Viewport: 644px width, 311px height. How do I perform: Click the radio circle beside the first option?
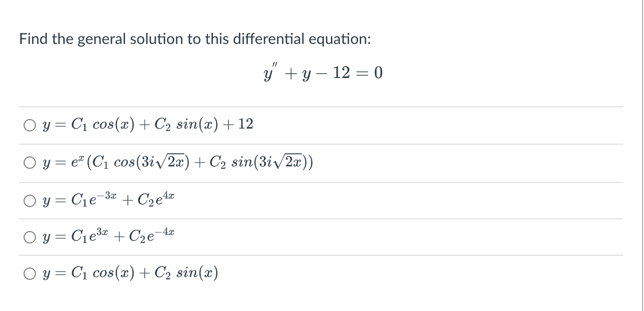[x=29, y=124]
